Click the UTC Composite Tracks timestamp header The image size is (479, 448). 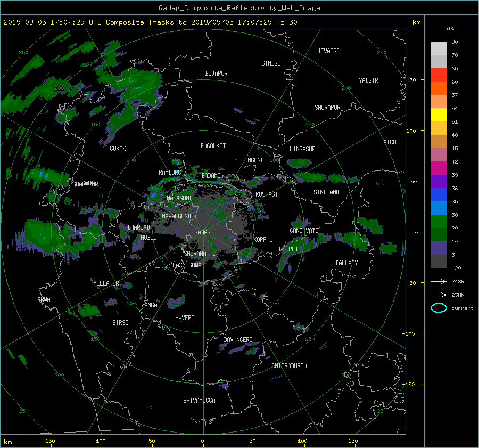coord(150,22)
